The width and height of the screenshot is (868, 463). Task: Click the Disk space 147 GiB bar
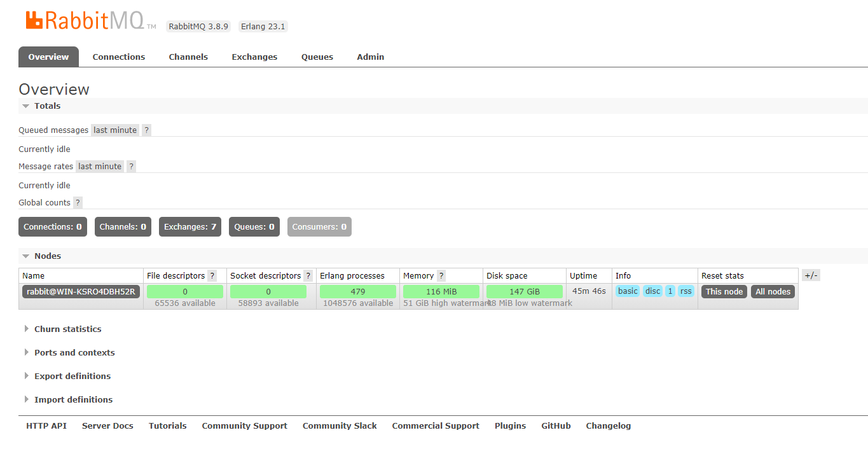click(x=525, y=291)
